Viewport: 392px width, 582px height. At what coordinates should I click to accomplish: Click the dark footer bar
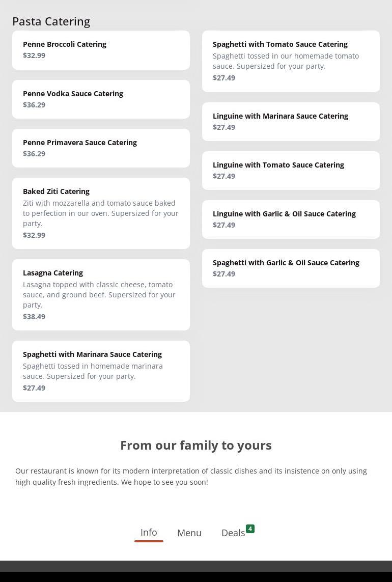(x=196, y=571)
